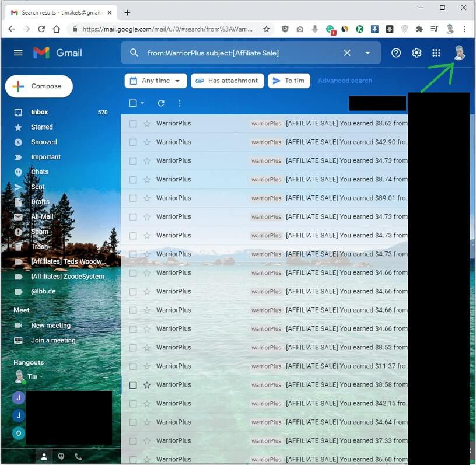Open the Support help icon
Image resolution: width=476 pixels, height=465 pixels.
point(396,53)
